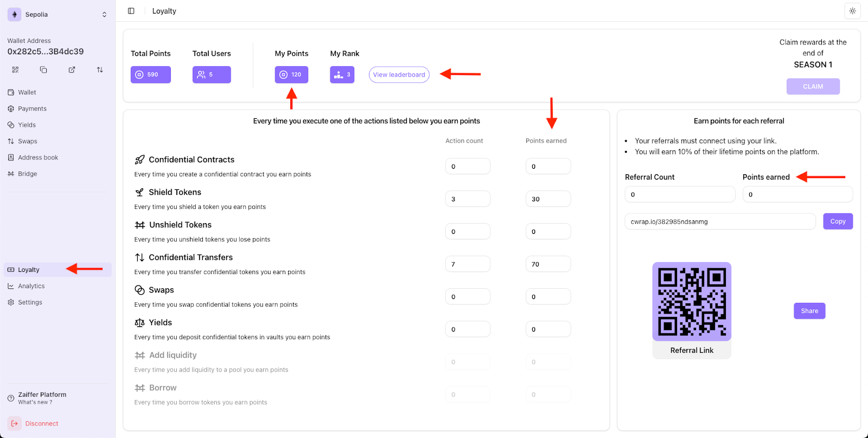
Task: Click the Add liquidity icon
Action: click(x=139, y=355)
